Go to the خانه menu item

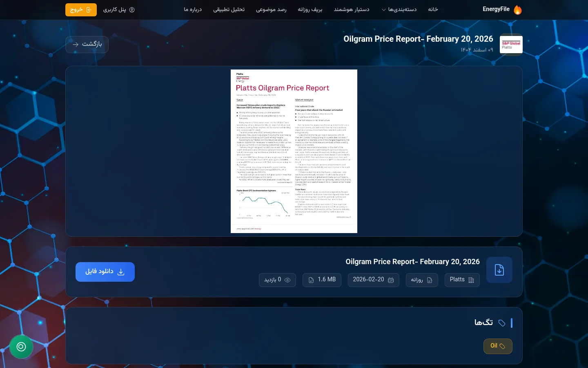point(433,9)
